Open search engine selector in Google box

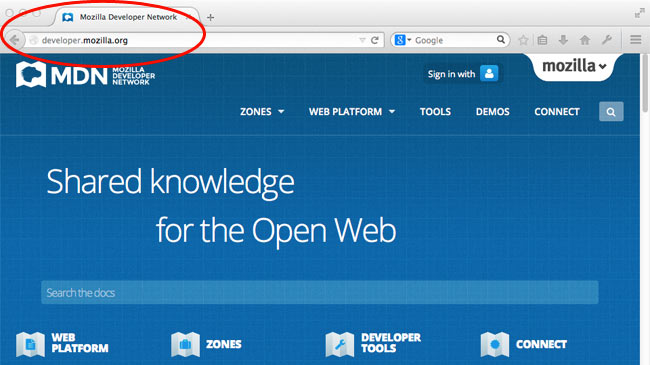click(x=402, y=40)
